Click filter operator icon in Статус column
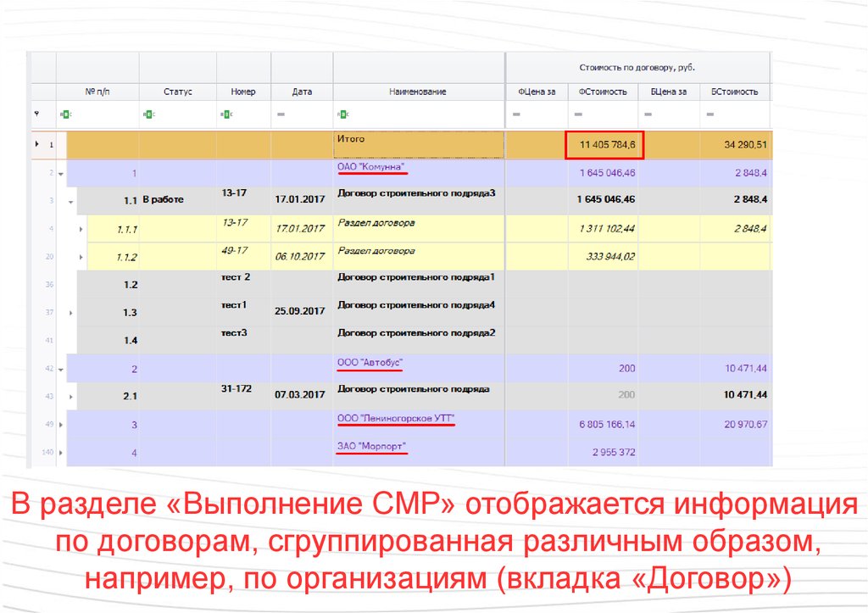This screenshot has width=868, height=613. tap(148, 114)
